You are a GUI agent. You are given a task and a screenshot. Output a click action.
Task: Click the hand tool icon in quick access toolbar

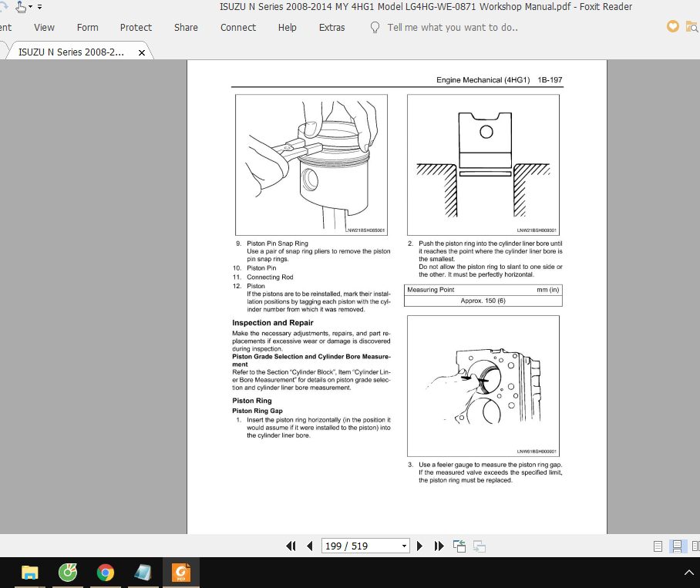(x=21, y=7)
